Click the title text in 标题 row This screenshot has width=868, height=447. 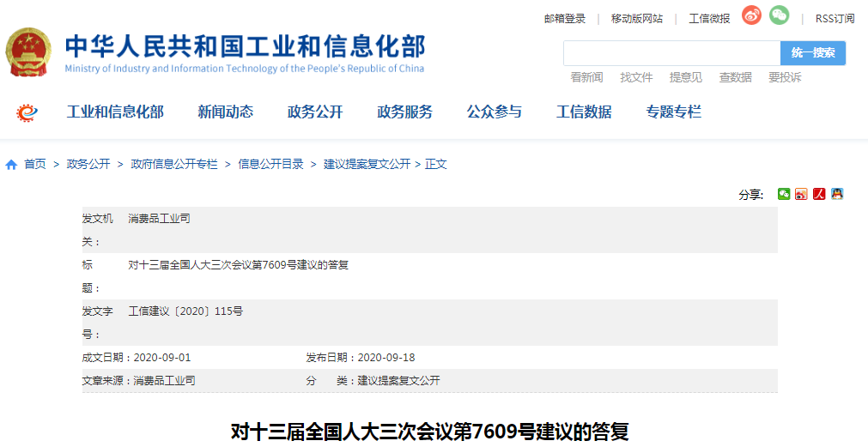pos(238,265)
